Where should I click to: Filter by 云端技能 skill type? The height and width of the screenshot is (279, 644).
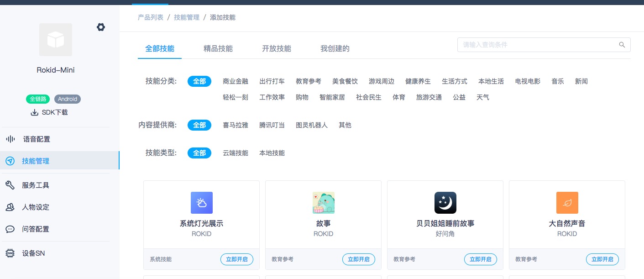tap(236, 153)
